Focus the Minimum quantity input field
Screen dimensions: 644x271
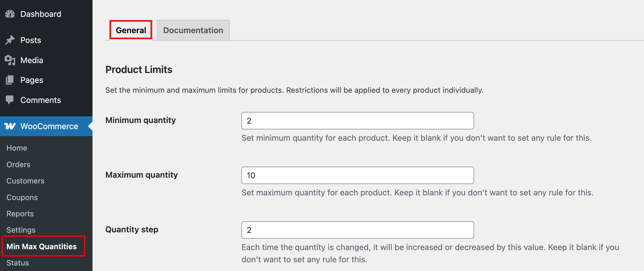(357, 121)
